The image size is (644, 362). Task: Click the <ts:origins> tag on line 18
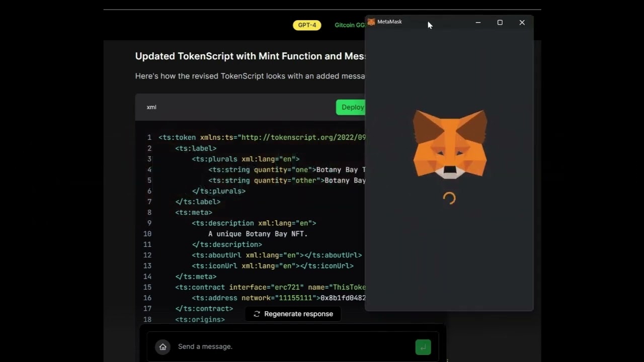pyautogui.click(x=200, y=320)
